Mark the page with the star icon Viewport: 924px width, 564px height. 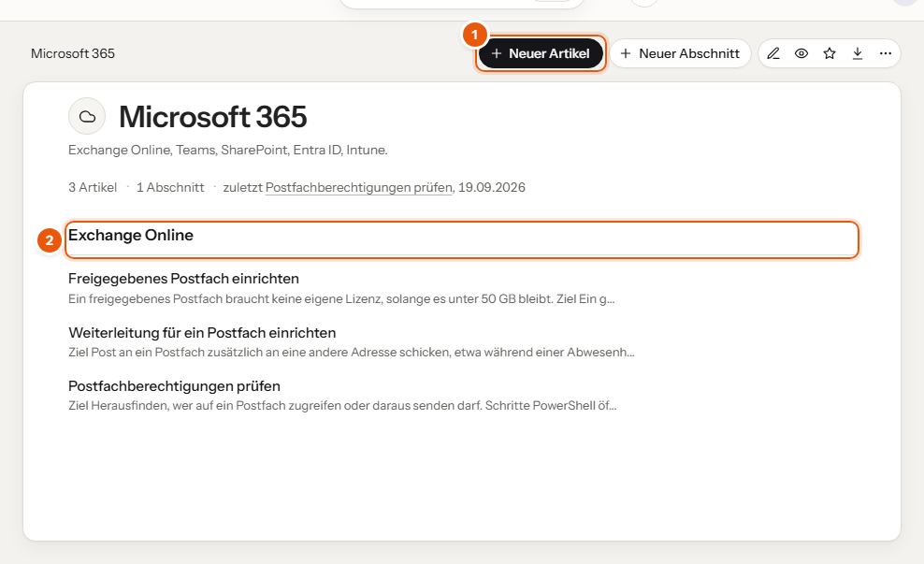[830, 53]
